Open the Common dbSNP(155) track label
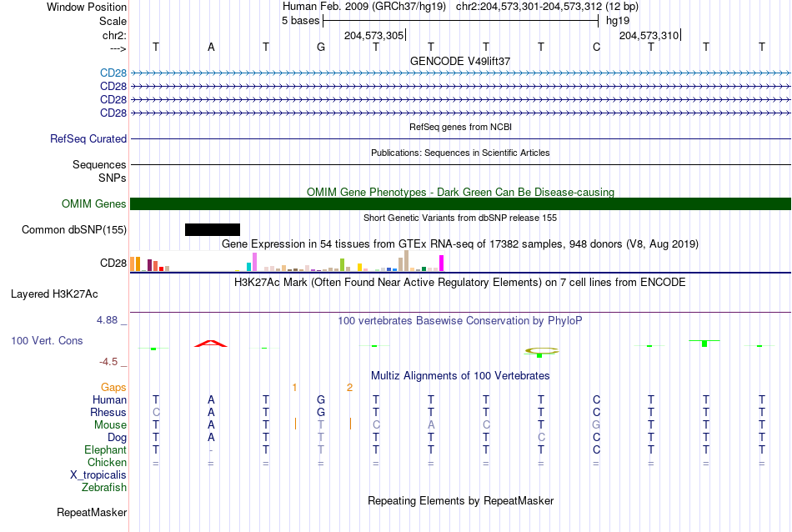Screen dimensions: 792x532 tap(74, 230)
